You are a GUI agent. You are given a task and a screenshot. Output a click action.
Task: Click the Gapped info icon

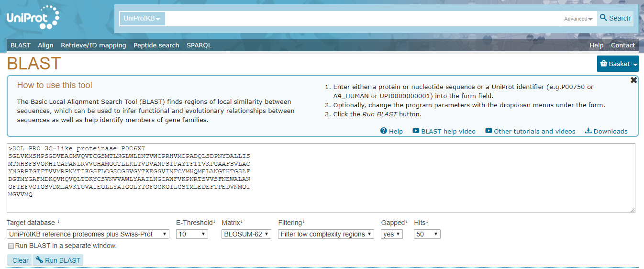click(407, 222)
